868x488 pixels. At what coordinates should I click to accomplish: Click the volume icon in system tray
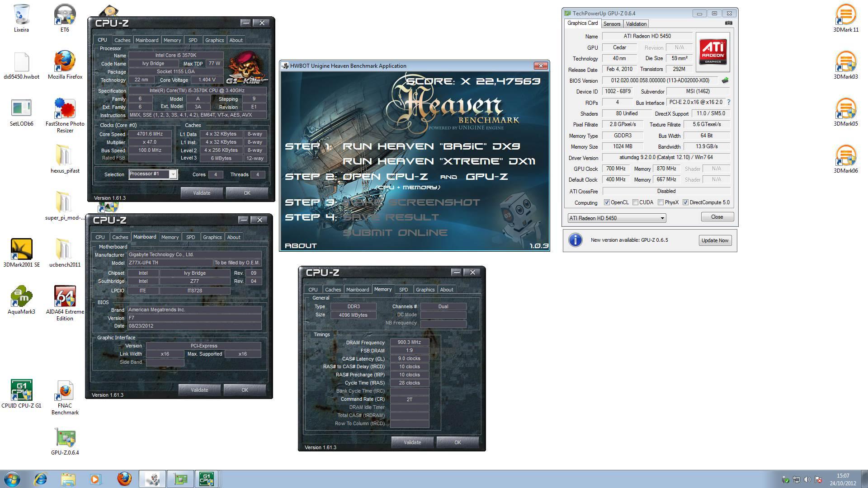coord(807,479)
